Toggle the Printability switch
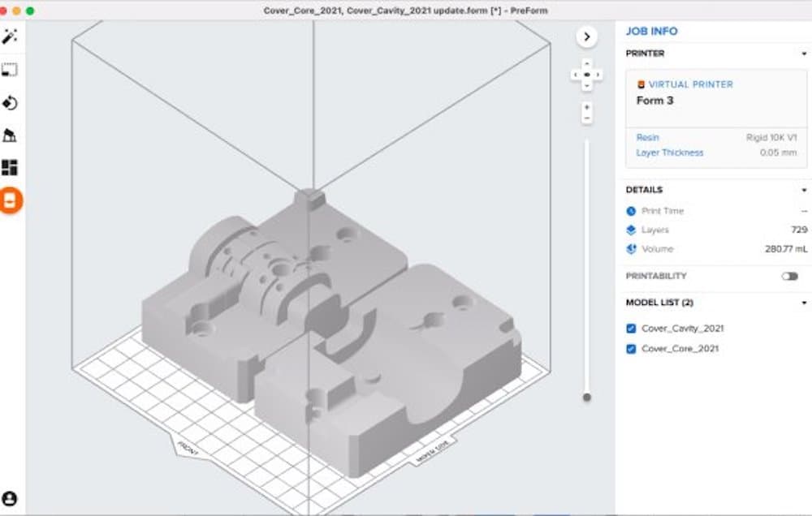This screenshot has width=812, height=516. point(789,277)
